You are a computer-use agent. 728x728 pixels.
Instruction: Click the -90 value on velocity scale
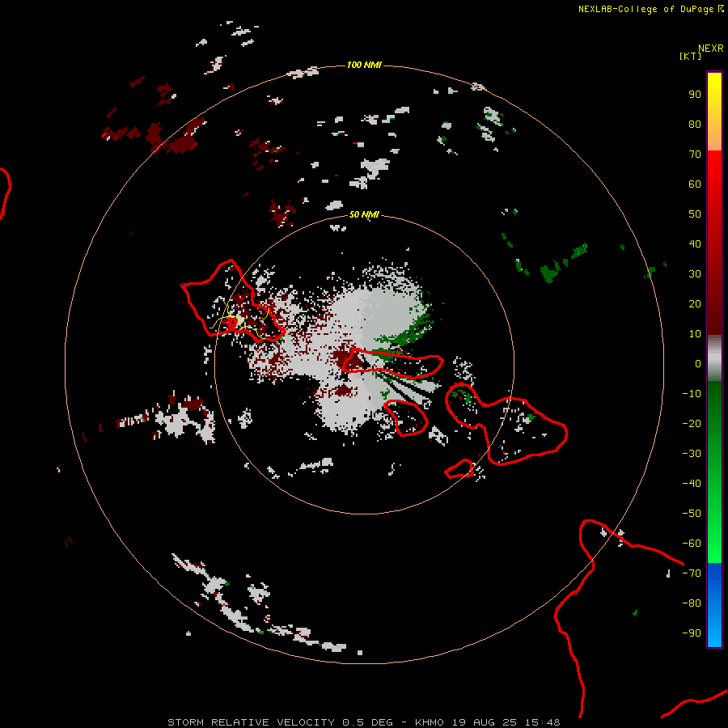(x=692, y=633)
